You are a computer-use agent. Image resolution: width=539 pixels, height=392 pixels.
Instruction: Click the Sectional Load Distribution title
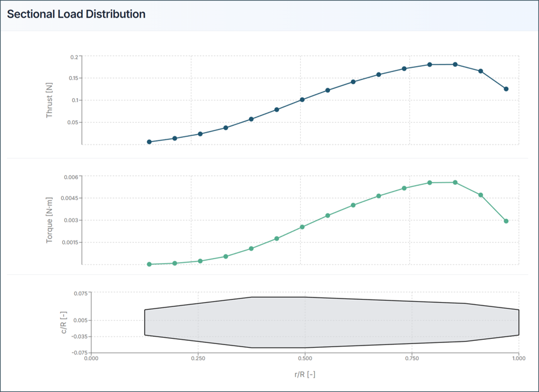coord(75,14)
